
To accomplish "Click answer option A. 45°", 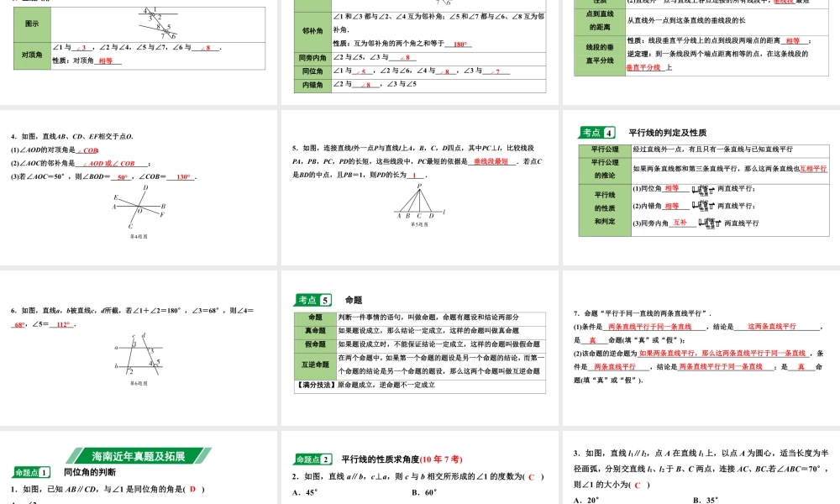I will [304, 493].
